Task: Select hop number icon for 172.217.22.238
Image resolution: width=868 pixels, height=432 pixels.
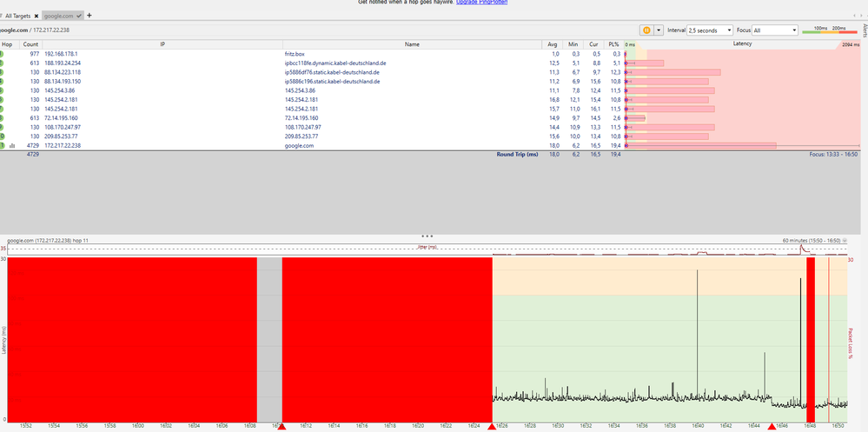Action: pyautogui.click(x=2, y=145)
